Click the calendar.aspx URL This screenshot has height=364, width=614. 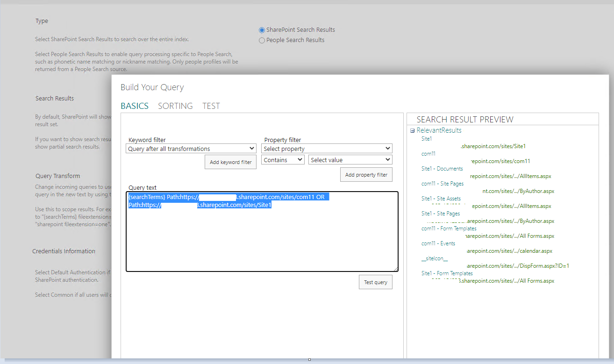click(510, 251)
